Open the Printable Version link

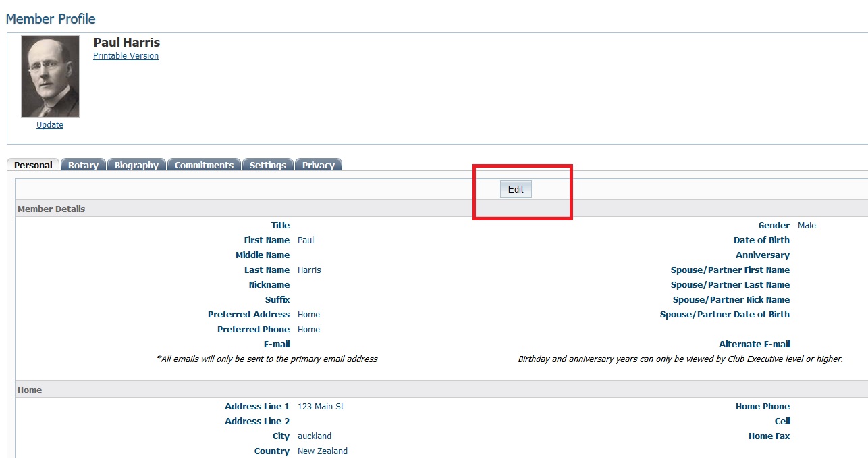click(x=126, y=56)
